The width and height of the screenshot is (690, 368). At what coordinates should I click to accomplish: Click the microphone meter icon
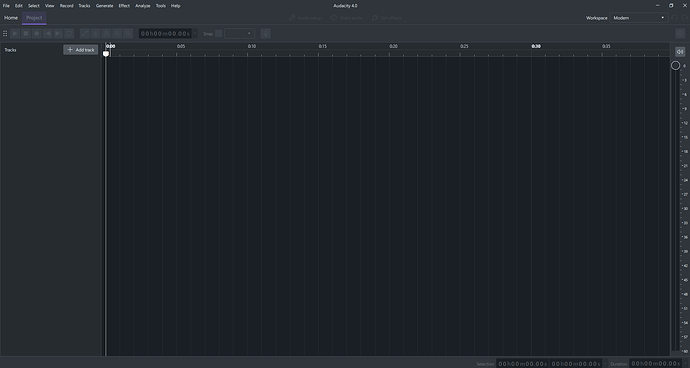pyautogui.click(x=265, y=33)
